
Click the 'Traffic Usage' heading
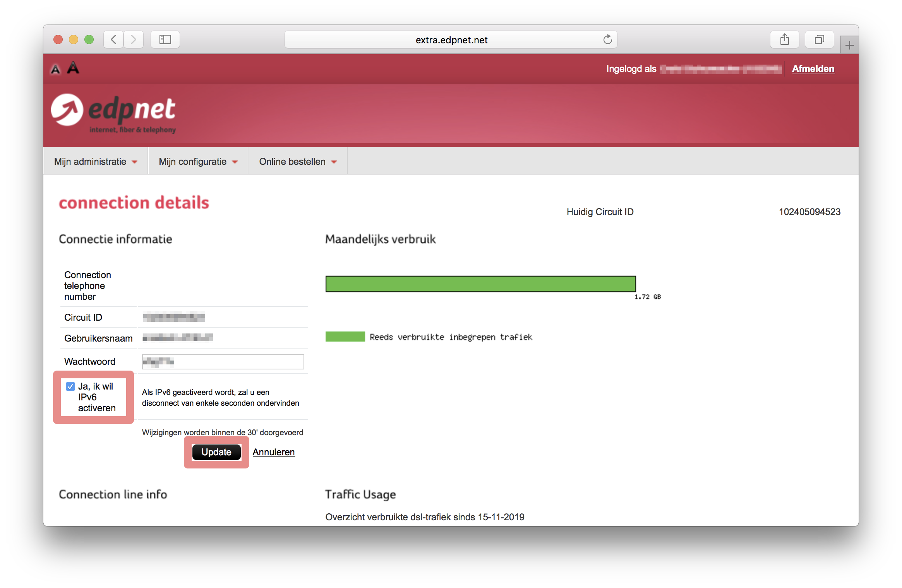[x=360, y=494]
